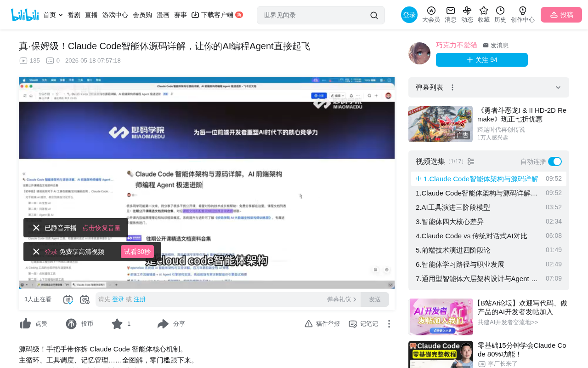
Task: Click the 稿件举报 warning icon
Action: click(x=309, y=324)
